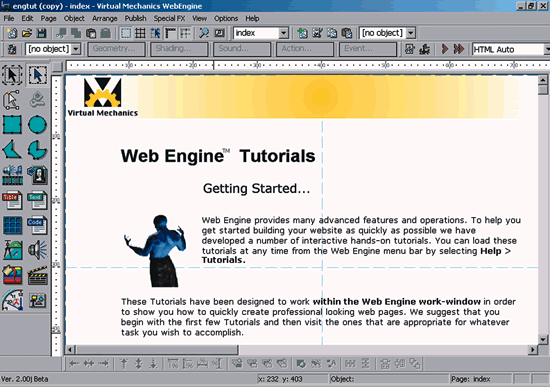
Task: Choose the Table object tool
Action: [x=12, y=200]
